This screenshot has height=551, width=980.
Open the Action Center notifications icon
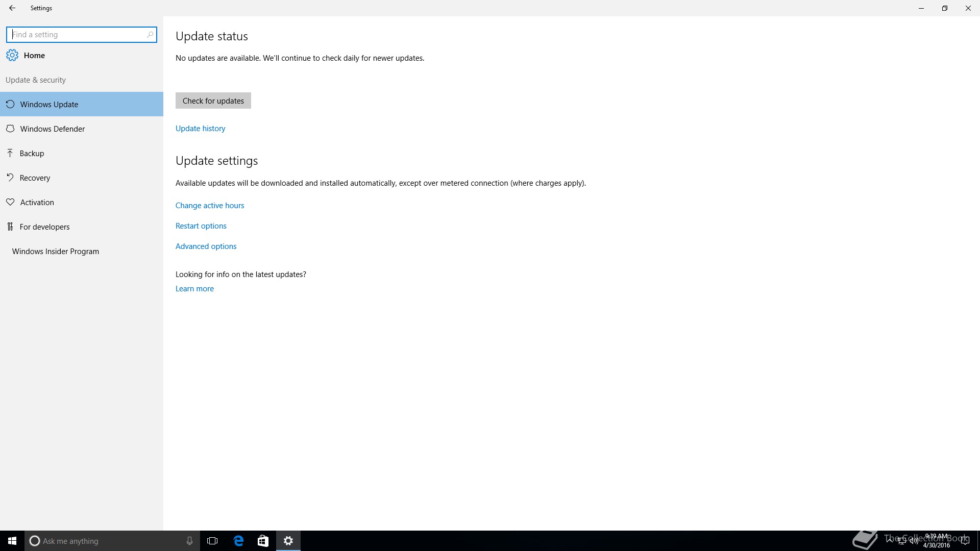point(965,541)
